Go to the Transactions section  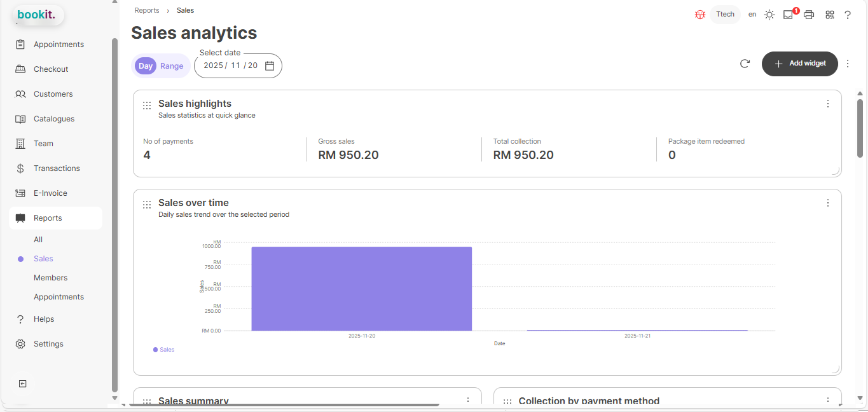57,168
